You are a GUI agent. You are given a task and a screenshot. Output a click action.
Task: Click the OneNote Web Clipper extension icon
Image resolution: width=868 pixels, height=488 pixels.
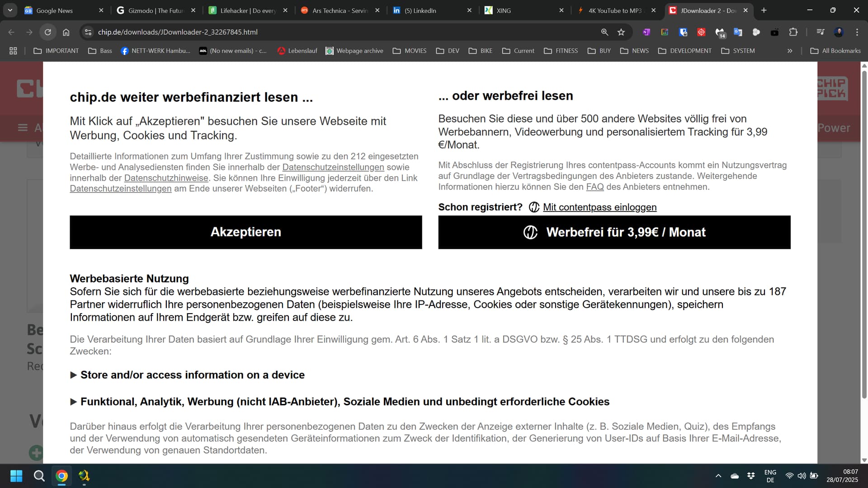[646, 32]
